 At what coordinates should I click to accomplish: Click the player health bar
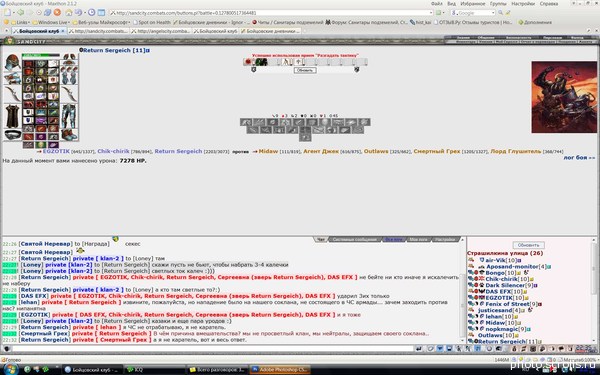[x=40, y=55]
